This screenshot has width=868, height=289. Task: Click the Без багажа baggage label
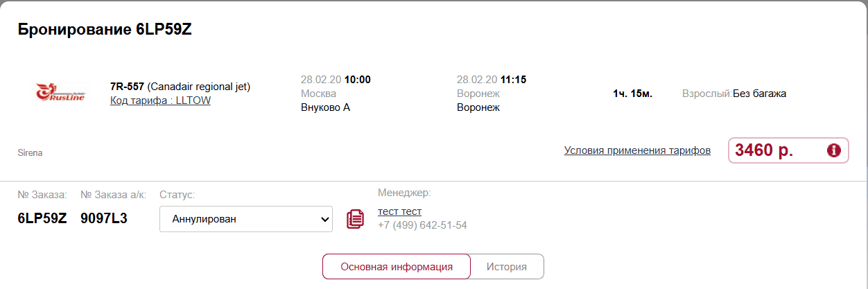759,94
